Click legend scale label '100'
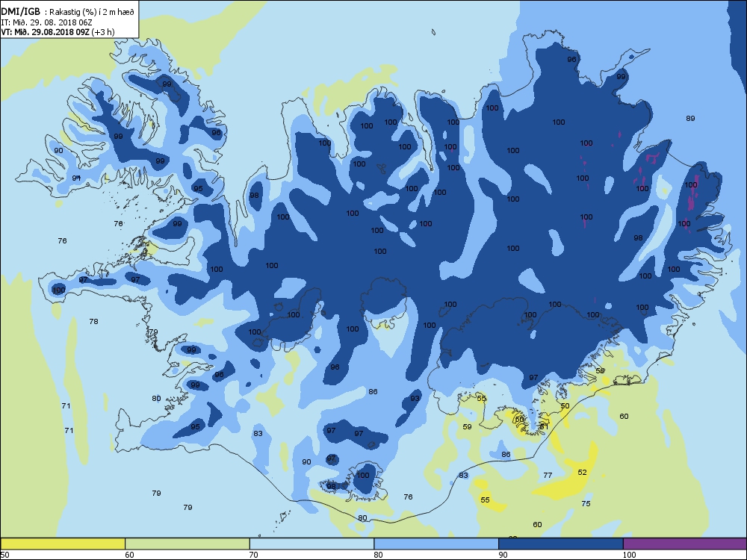 click(629, 555)
